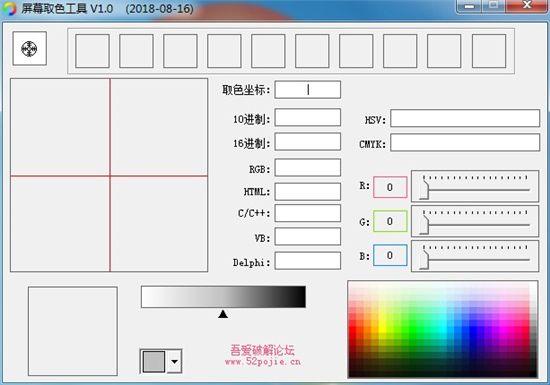Click the green channel slider thumb

click(x=424, y=225)
